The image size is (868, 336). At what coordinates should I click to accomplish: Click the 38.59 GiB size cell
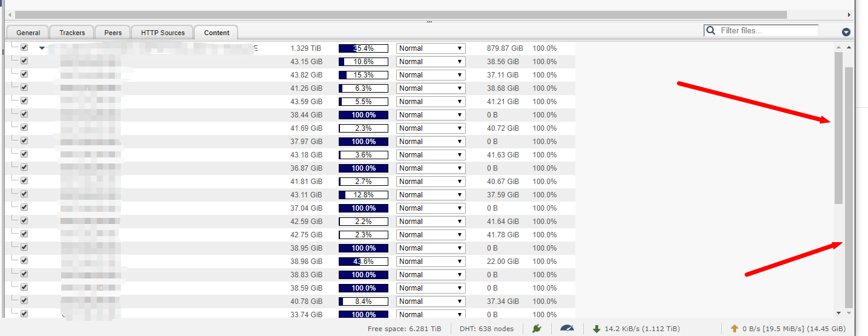tap(307, 288)
